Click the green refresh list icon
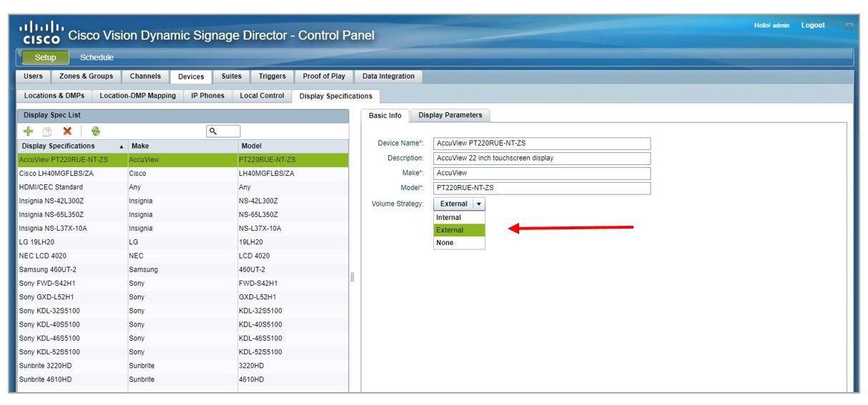868x405 pixels. (x=95, y=131)
